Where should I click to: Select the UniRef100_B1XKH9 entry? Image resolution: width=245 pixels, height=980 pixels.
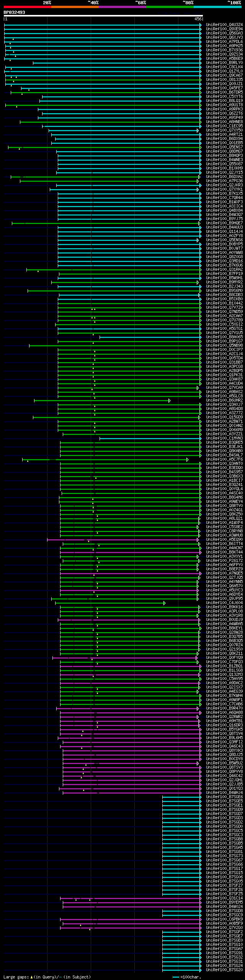(x=224, y=168)
